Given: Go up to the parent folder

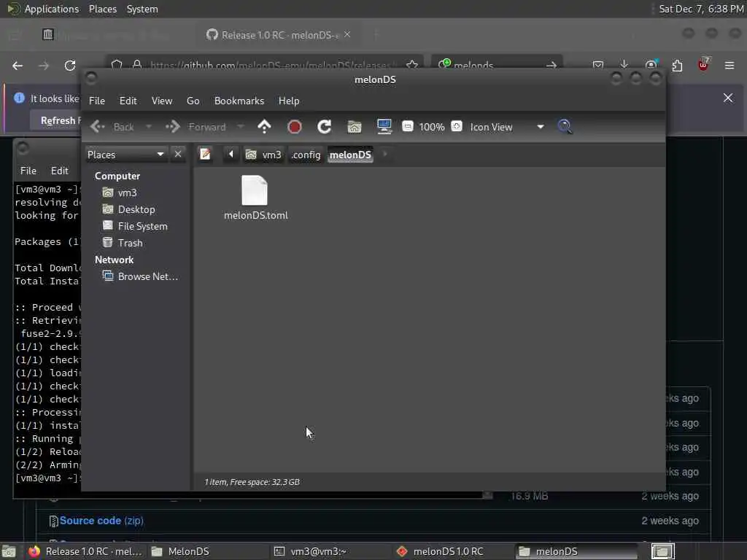Looking at the screenshot, I should click(x=264, y=127).
